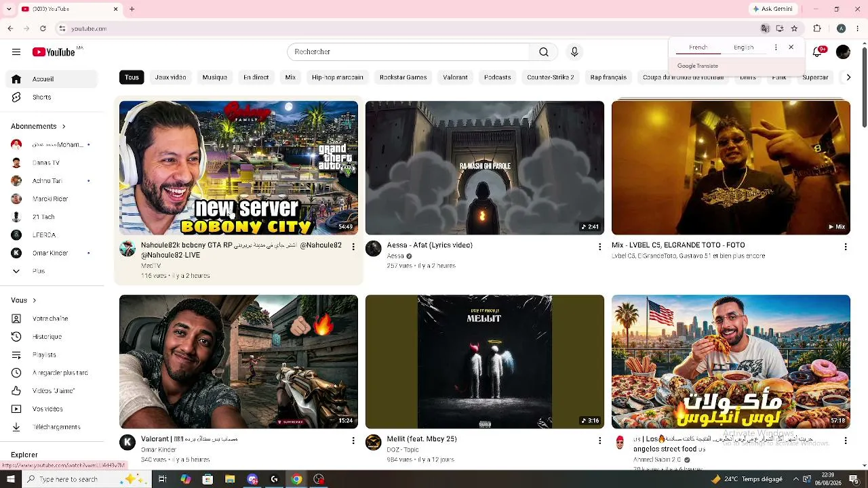Click the YouTube search field

pos(409,52)
